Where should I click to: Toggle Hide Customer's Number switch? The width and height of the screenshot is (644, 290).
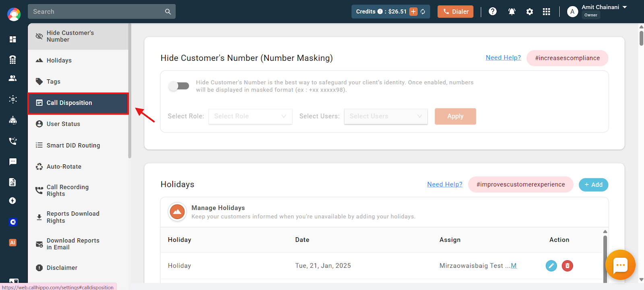[179, 86]
